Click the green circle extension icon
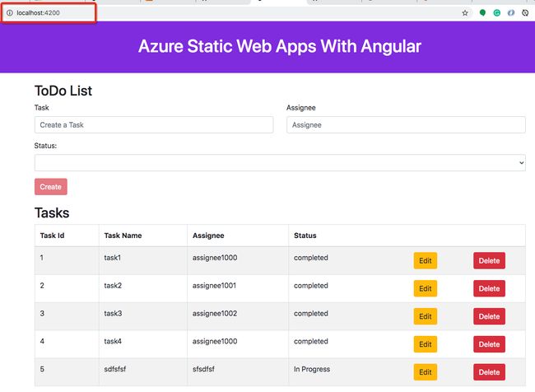The image size is (535, 392). point(482,13)
